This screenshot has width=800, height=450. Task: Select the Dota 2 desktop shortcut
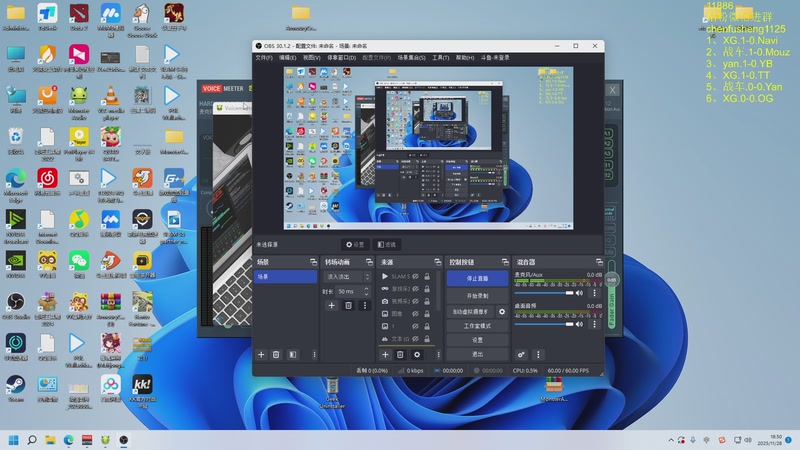point(79,17)
